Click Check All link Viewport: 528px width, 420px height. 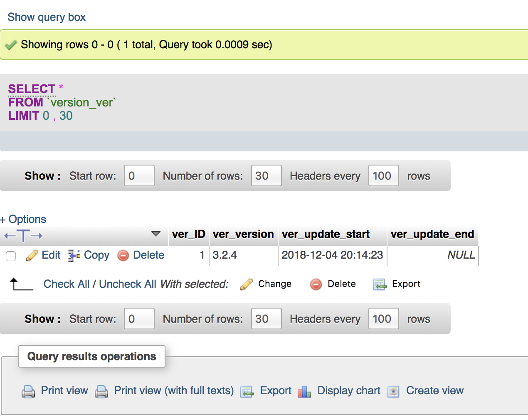point(67,284)
